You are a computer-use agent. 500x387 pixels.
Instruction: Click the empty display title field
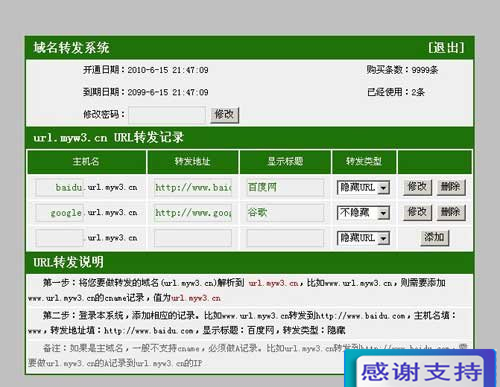click(285, 238)
